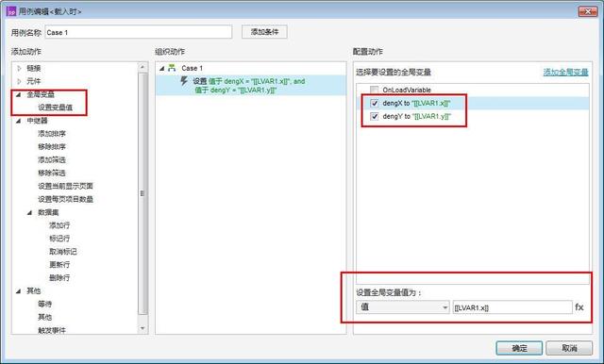Close the case editor dialog

(588, 11)
